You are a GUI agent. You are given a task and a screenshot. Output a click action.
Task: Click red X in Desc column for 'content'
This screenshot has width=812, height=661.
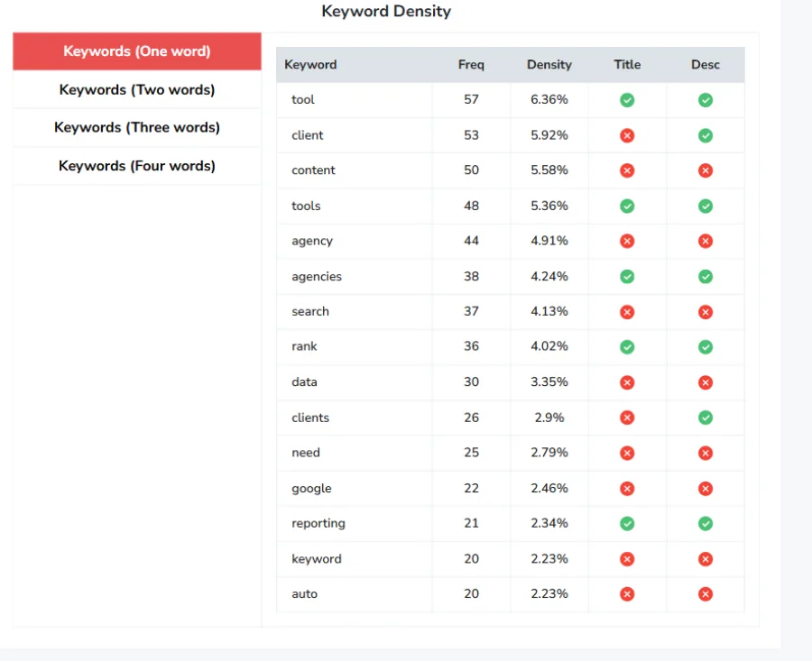706,170
